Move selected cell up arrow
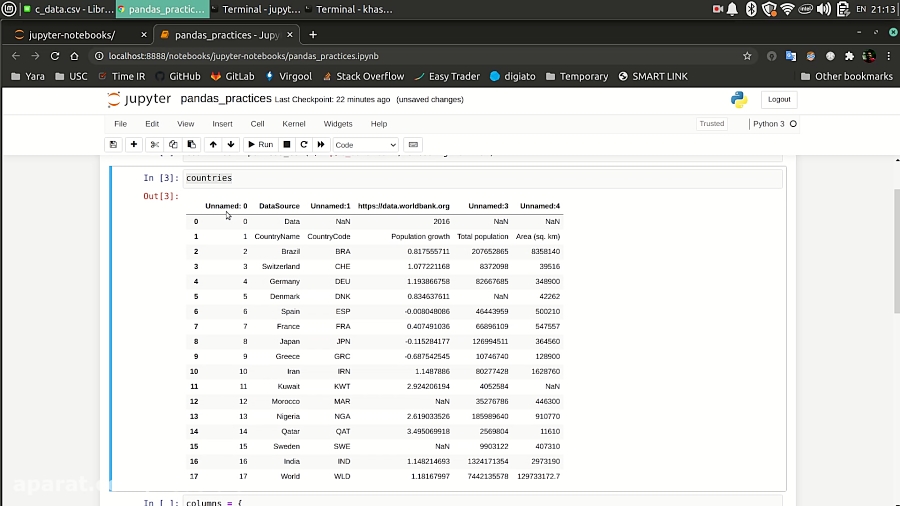The height and width of the screenshot is (506, 900). [213, 145]
